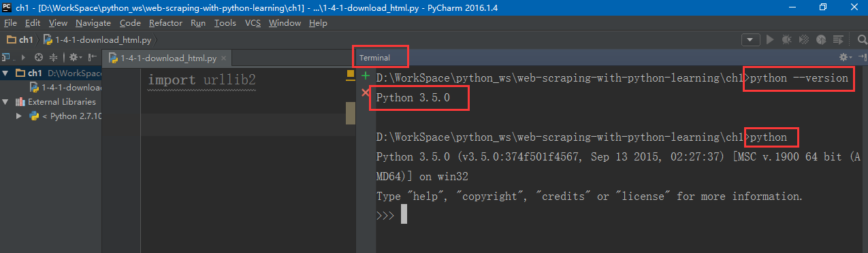Image resolution: width=868 pixels, height=253 pixels.
Task: Click the green Run play button
Action: [x=770, y=39]
